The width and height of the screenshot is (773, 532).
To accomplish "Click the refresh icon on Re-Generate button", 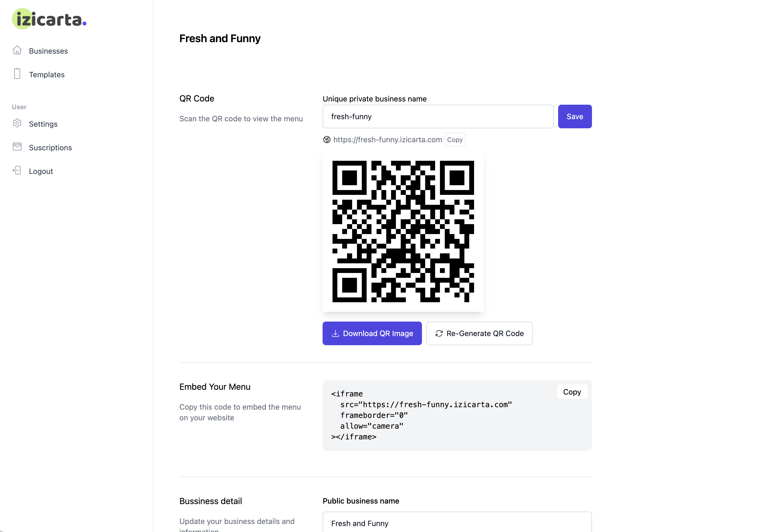I will coord(439,334).
